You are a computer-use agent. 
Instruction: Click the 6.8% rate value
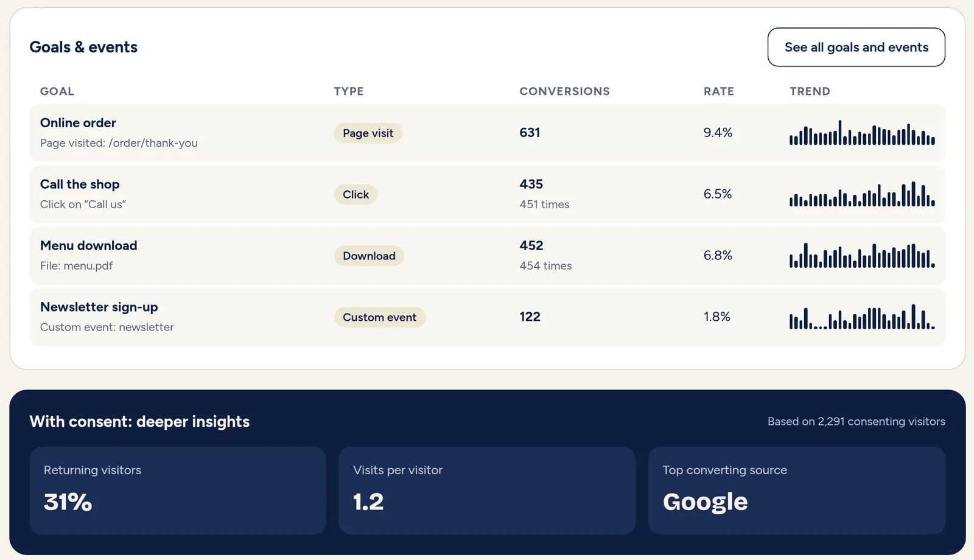point(718,256)
